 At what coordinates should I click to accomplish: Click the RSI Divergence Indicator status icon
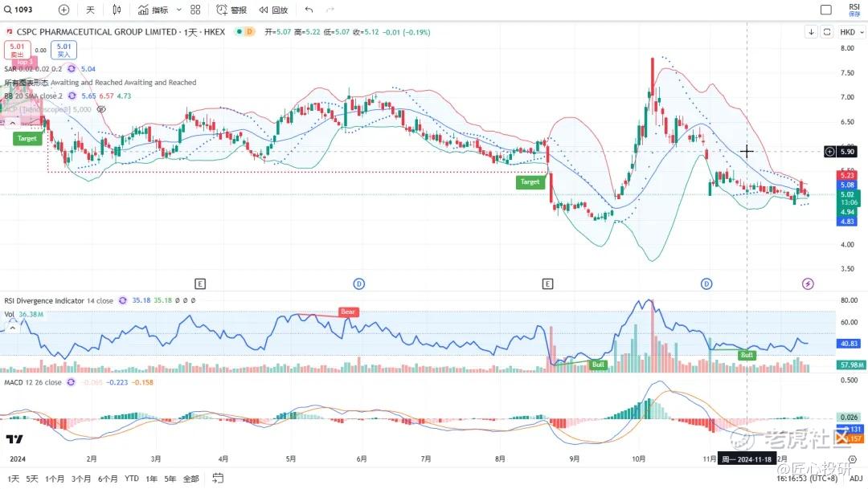pyautogui.click(x=122, y=300)
